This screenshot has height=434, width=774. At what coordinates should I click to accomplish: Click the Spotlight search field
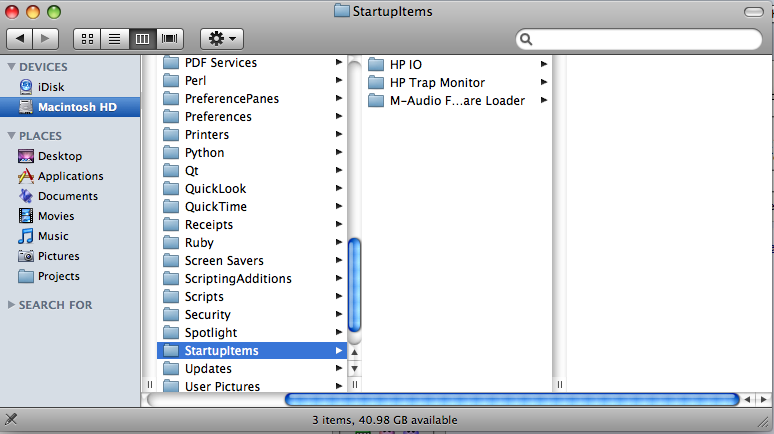640,40
